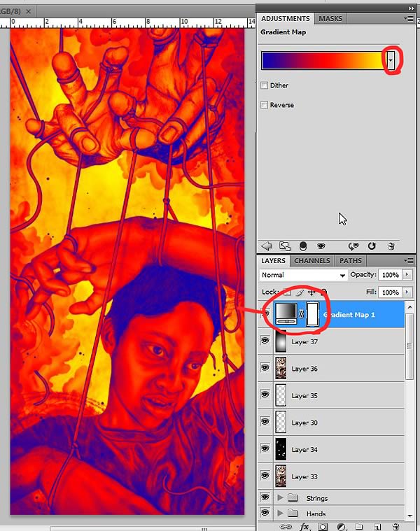The image size is (420, 531).
Task: Lock layer position
Action: [x=311, y=292]
